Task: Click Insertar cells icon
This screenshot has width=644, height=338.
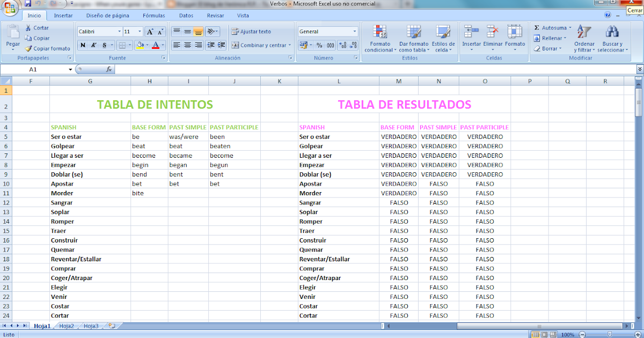Action: [472, 32]
